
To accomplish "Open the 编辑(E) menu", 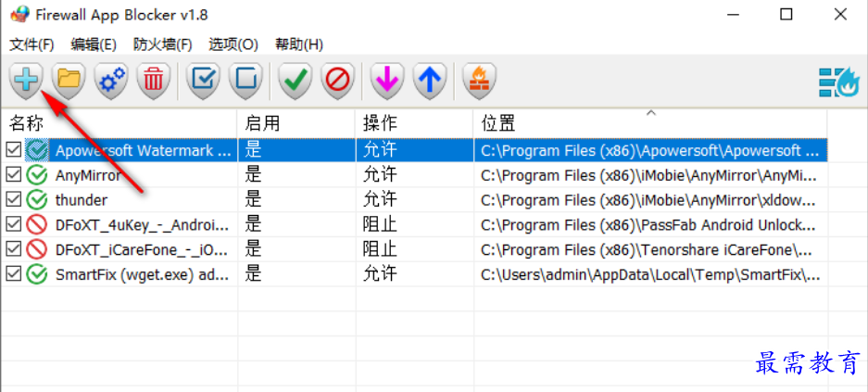I will [94, 44].
